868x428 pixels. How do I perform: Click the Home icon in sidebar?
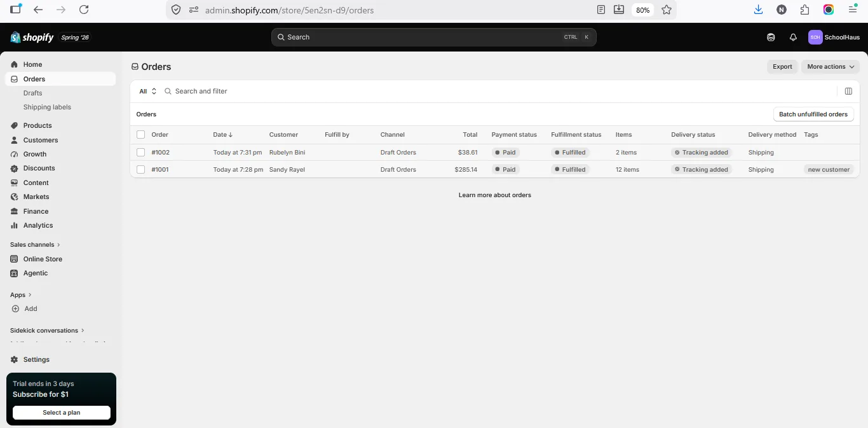coord(15,64)
